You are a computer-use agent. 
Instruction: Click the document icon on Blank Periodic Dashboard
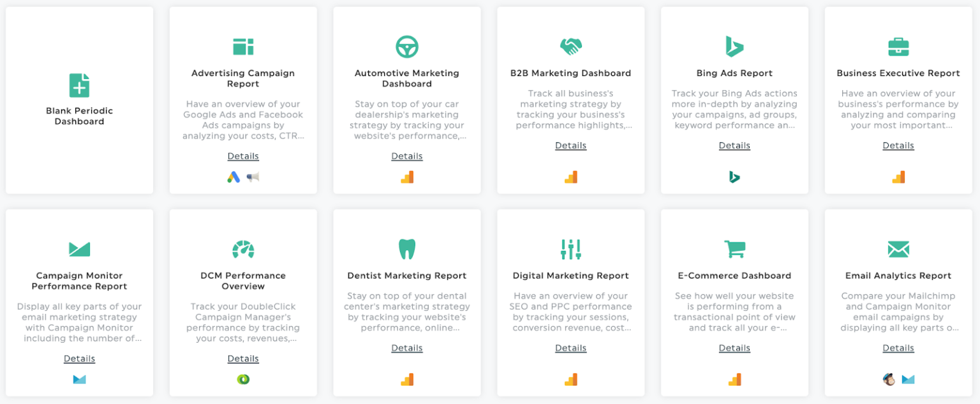pyautogui.click(x=78, y=84)
